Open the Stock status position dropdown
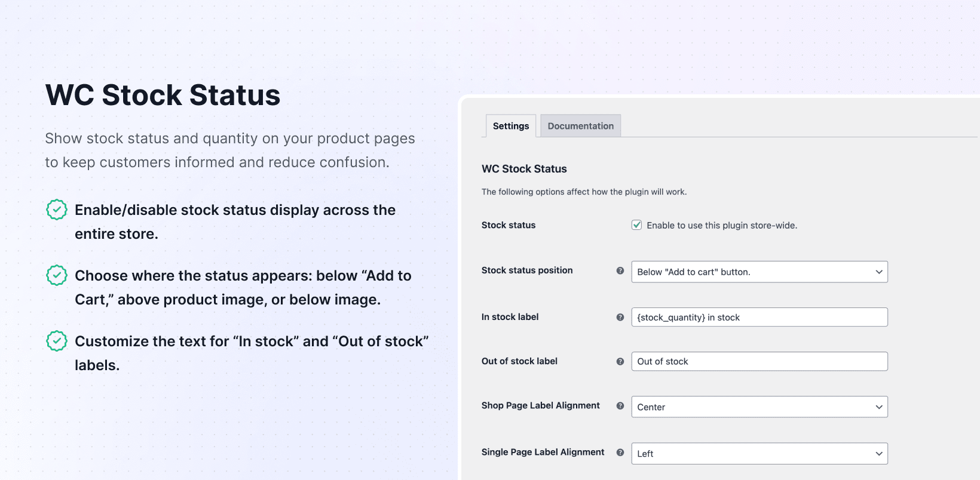 click(x=759, y=272)
